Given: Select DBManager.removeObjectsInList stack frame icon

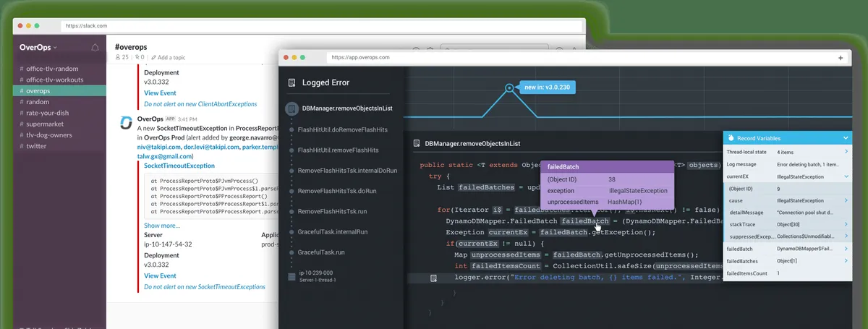Looking at the screenshot, I should point(291,108).
